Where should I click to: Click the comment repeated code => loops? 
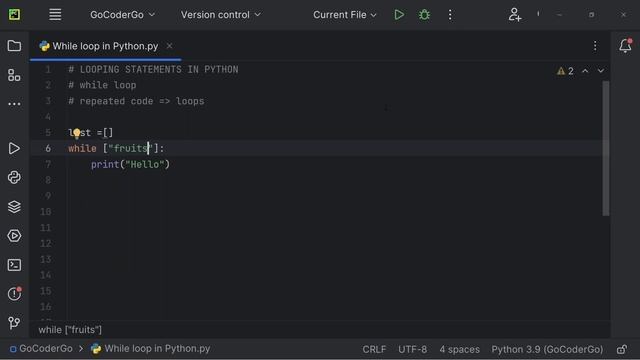point(136,101)
